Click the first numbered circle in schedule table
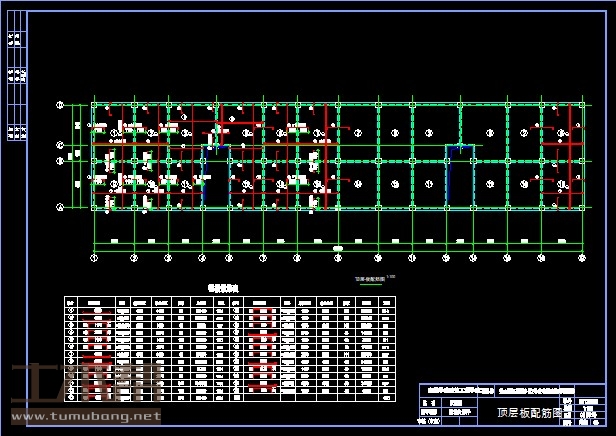The image size is (616, 436). tap(71, 309)
